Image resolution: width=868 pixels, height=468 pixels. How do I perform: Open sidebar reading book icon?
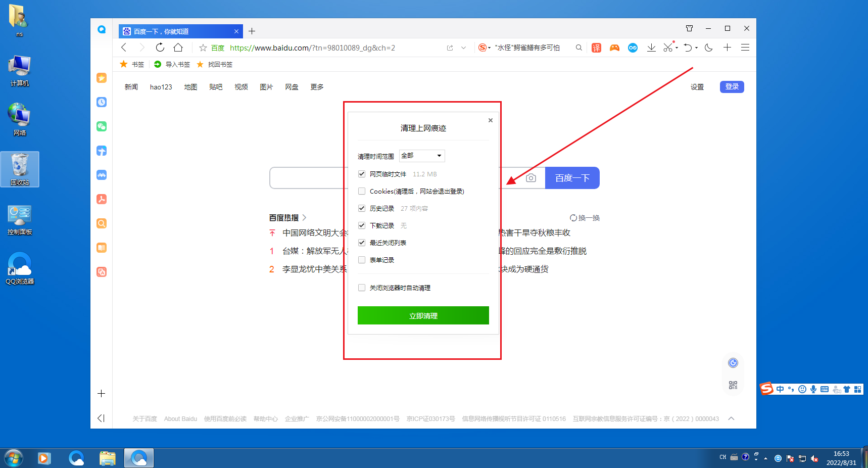pos(102,248)
